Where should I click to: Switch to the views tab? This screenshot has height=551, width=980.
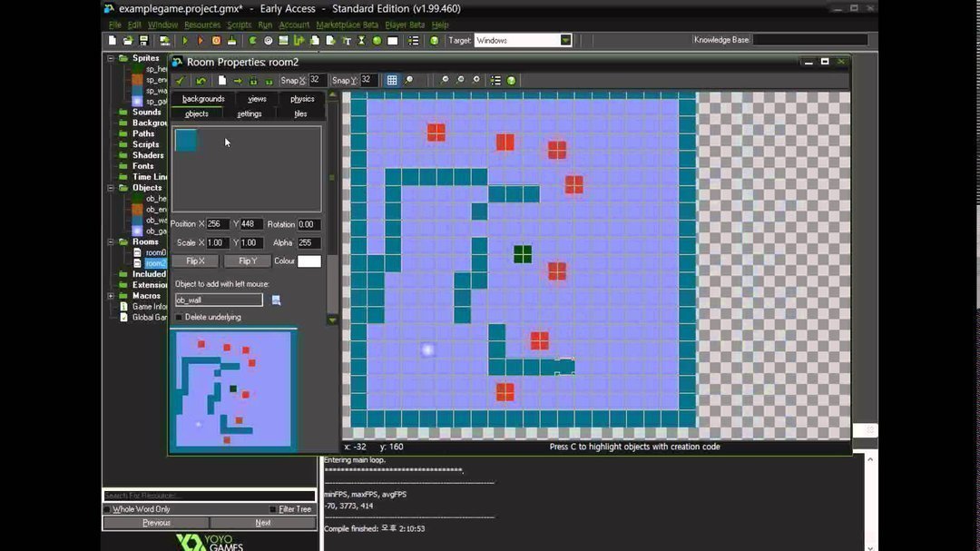click(257, 99)
